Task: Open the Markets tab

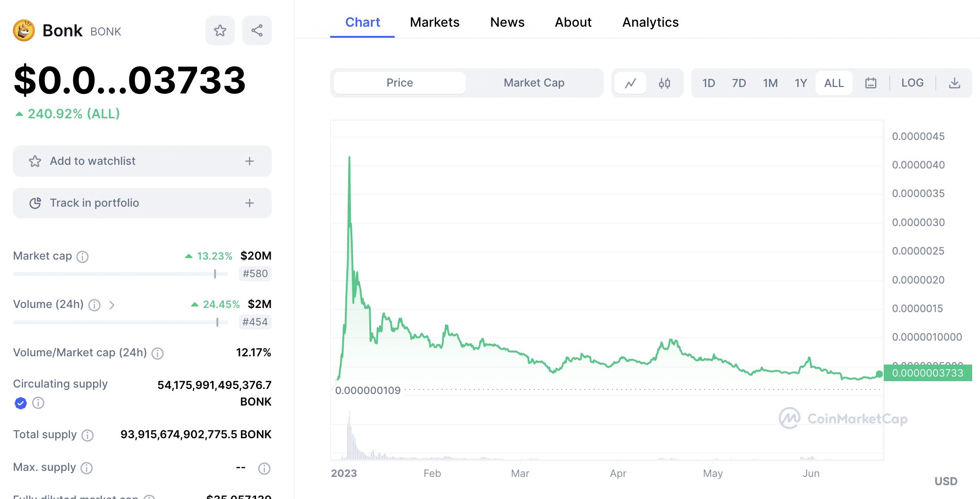Action: [434, 22]
